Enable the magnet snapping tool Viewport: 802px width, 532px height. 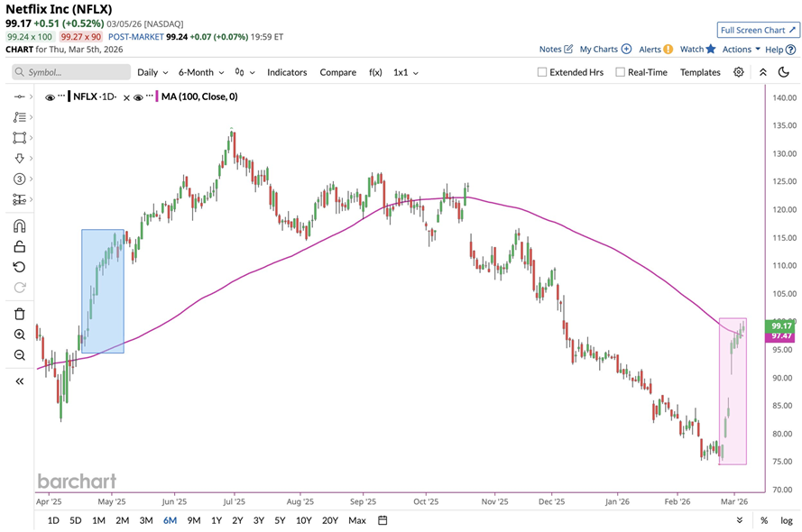click(x=18, y=225)
